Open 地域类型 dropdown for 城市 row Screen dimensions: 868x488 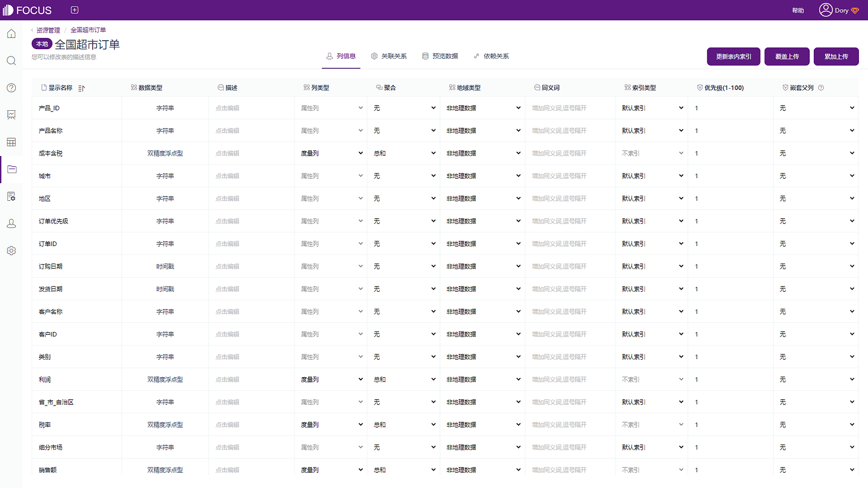tap(483, 176)
